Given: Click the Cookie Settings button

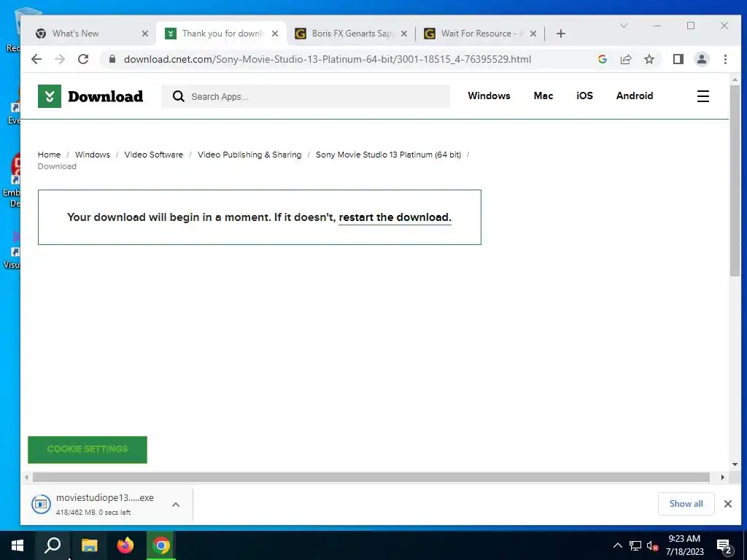Looking at the screenshot, I should [x=88, y=449].
